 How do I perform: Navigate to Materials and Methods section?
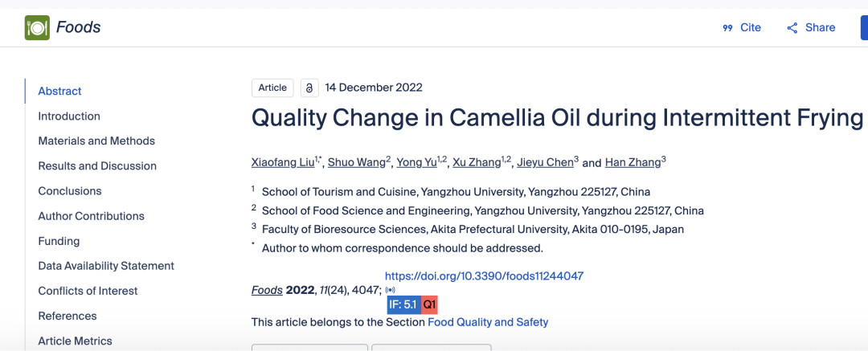point(96,141)
